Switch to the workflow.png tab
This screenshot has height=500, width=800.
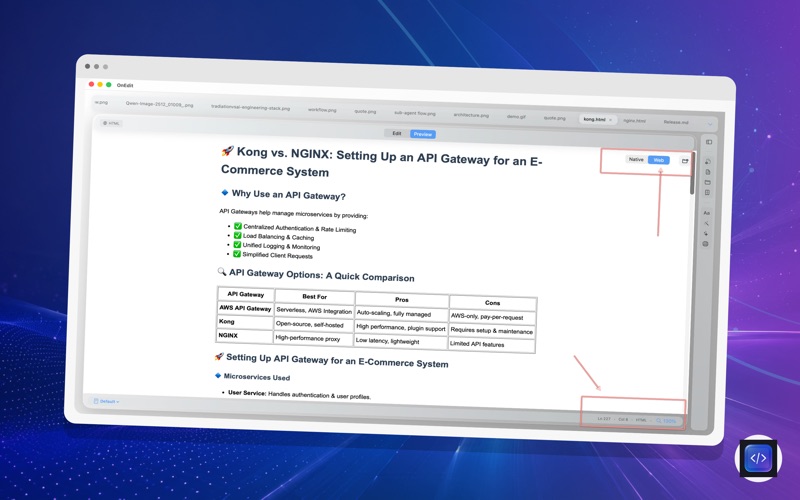[322, 110]
